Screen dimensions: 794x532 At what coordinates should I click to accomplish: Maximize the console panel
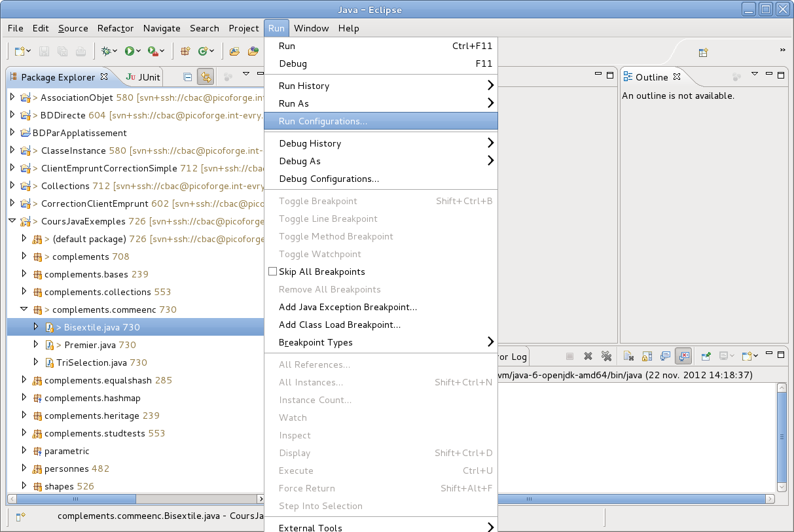tap(781, 354)
